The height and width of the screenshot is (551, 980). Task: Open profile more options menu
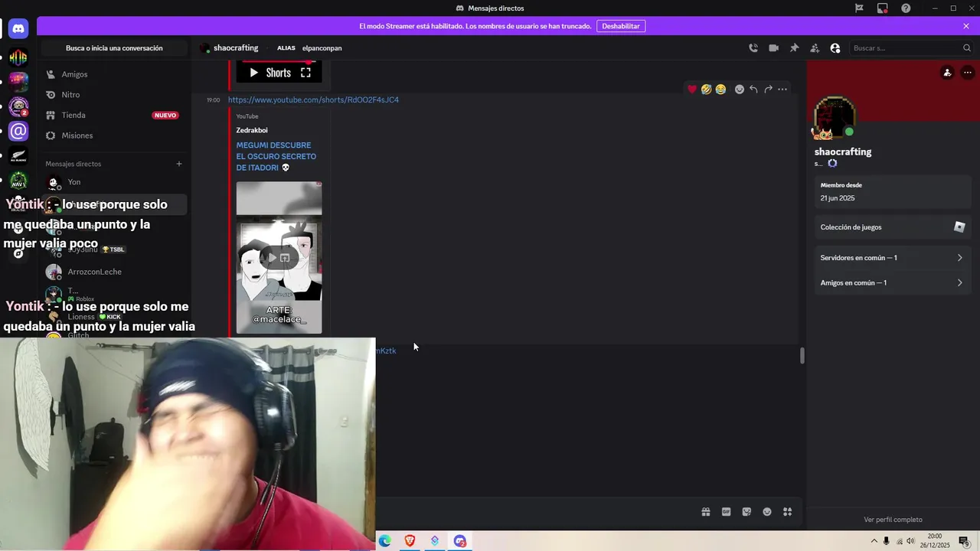pyautogui.click(x=967, y=73)
